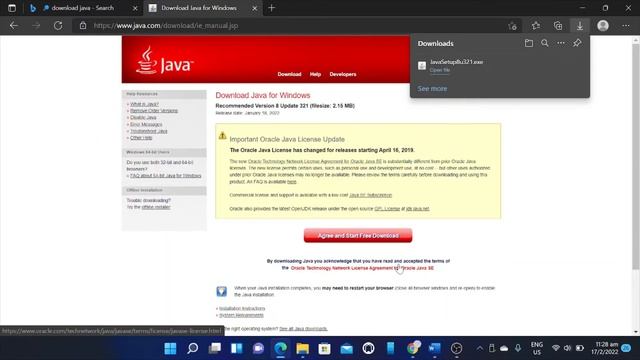Open Edge Settings and more menu

coord(626,26)
